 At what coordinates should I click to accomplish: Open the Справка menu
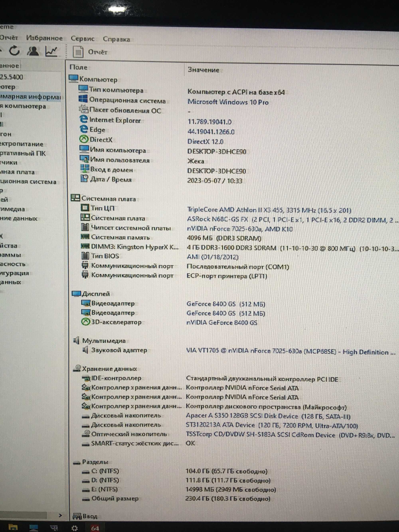pyautogui.click(x=116, y=39)
